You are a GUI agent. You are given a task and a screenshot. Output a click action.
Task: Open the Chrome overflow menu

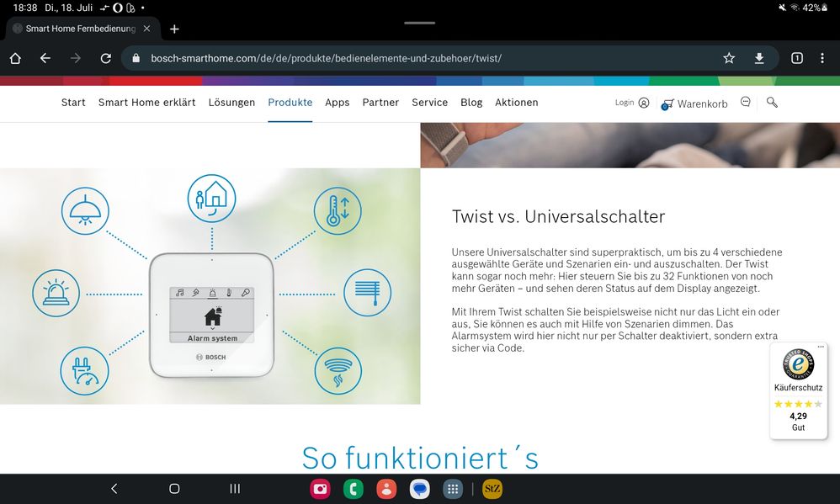[822, 58]
